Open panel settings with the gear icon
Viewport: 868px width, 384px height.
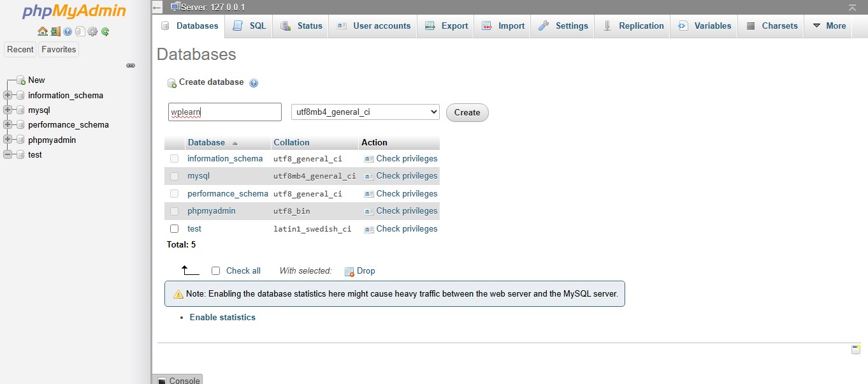coord(92,31)
